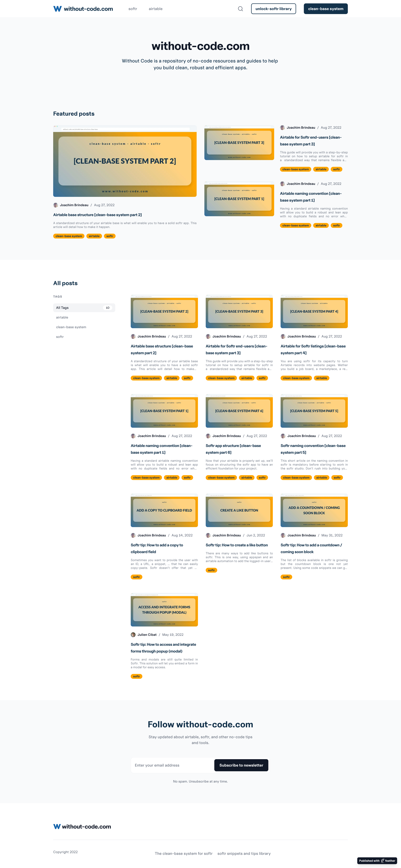Click without-code.com site name in header
401x868 pixels.
point(88,9)
